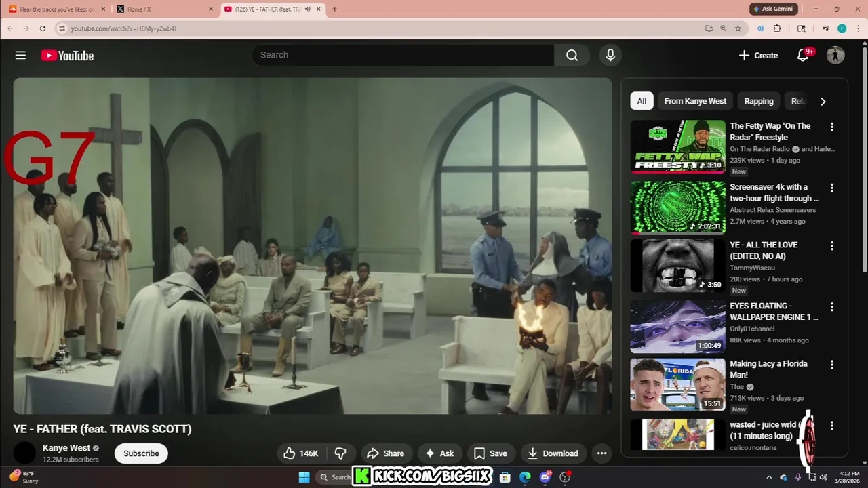Image resolution: width=868 pixels, height=488 pixels.
Task: Click Ask Gemini button
Action: tap(772, 9)
